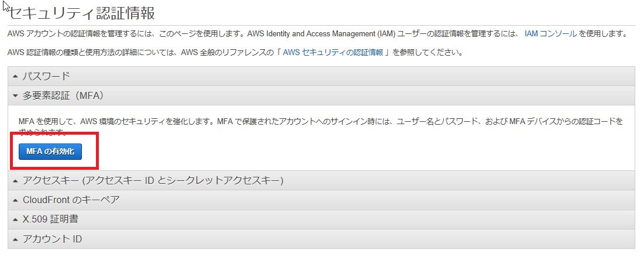Viewport: 644px width, 267px height.
Task: Expand the X.509 証明書 section arrow
Action: (15, 220)
